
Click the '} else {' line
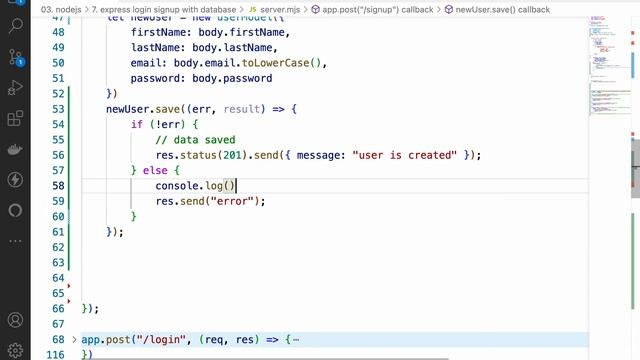pyautogui.click(x=155, y=171)
